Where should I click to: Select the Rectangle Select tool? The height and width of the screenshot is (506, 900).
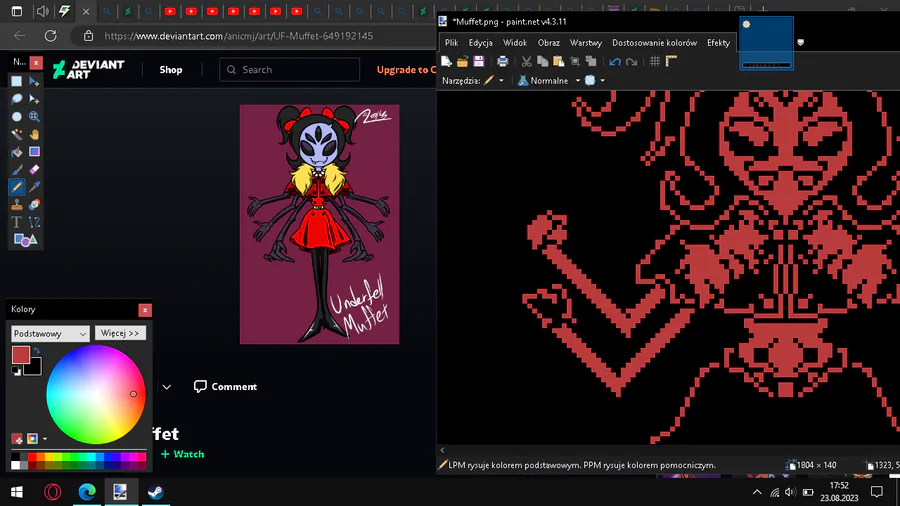click(17, 81)
